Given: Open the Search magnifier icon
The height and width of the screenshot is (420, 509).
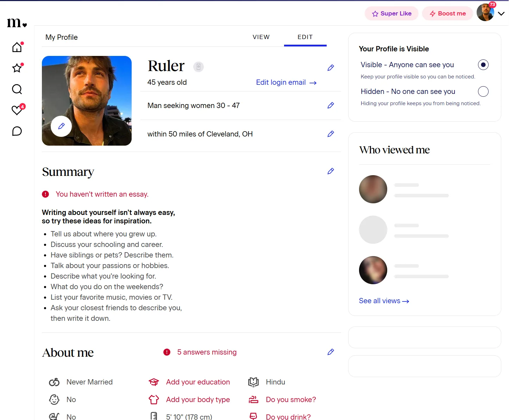Looking at the screenshot, I should [x=17, y=89].
